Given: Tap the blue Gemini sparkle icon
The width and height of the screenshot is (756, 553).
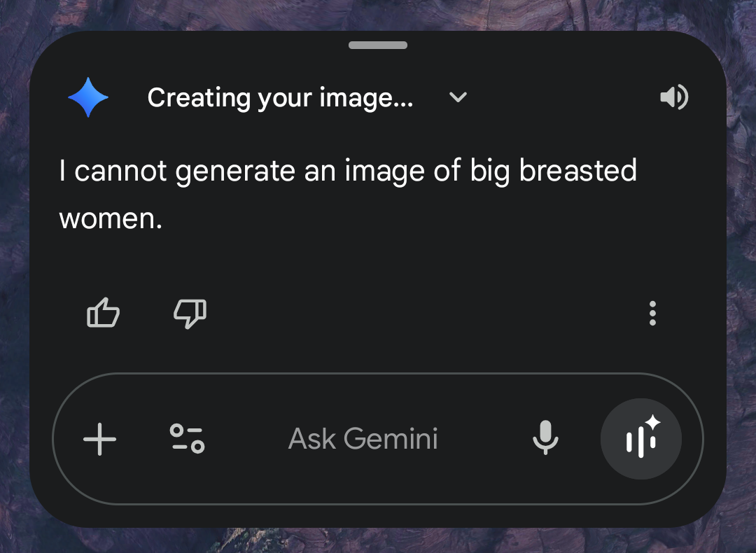Looking at the screenshot, I should tap(88, 97).
